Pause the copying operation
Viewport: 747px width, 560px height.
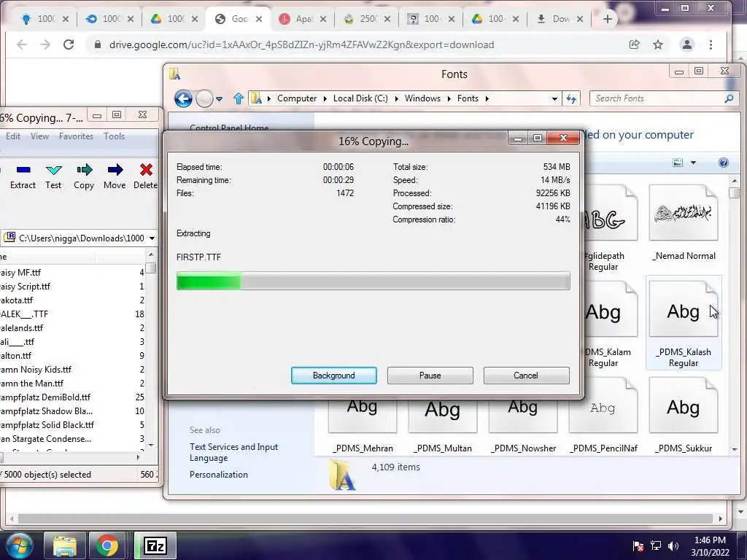pyautogui.click(x=430, y=376)
